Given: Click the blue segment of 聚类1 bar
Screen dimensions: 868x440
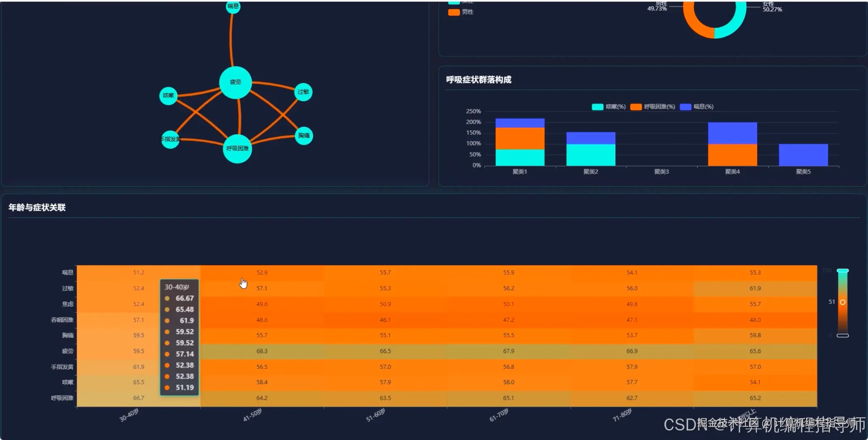Looking at the screenshot, I should 520,123.
